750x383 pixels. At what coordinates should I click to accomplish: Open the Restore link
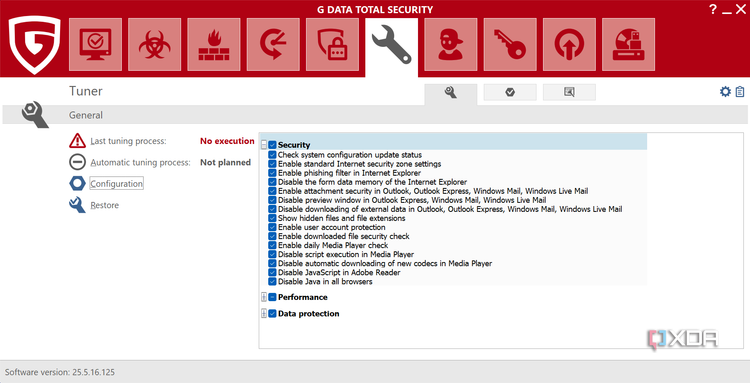tap(104, 205)
